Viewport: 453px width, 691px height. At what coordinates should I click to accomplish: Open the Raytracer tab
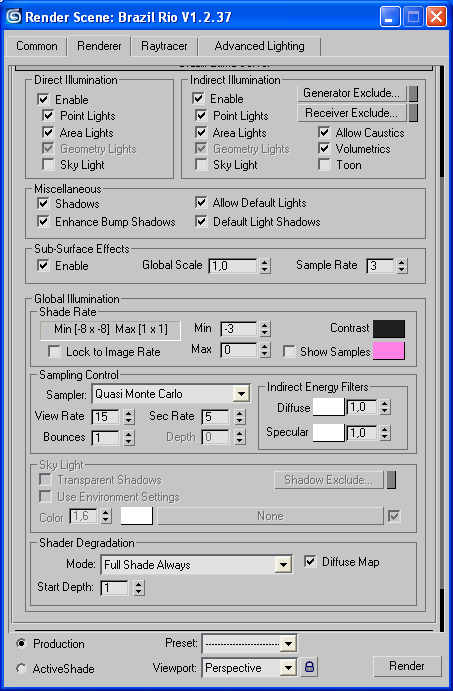click(x=164, y=46)
